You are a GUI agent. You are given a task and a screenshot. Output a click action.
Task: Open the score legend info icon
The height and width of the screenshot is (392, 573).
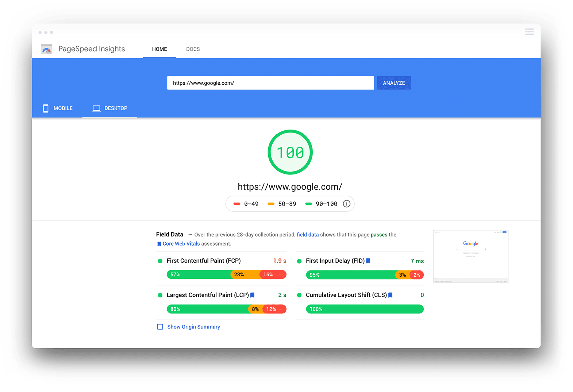pyautogui.click(x=347, y=204)
